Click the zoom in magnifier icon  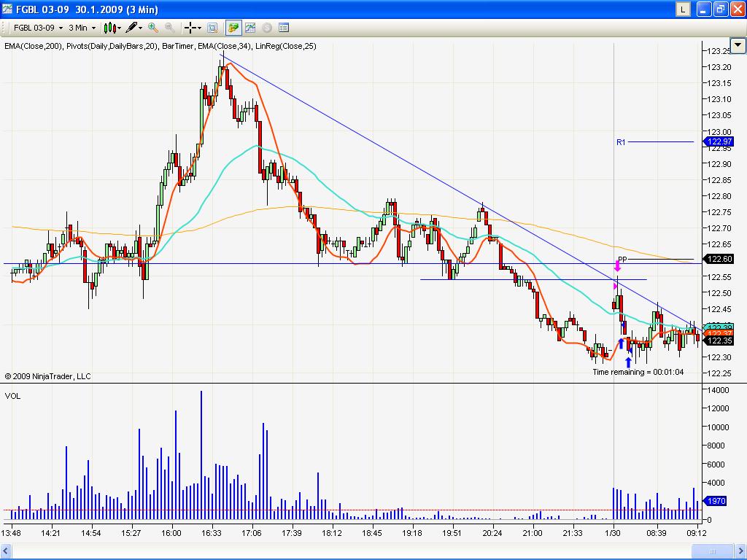point(153,28)
